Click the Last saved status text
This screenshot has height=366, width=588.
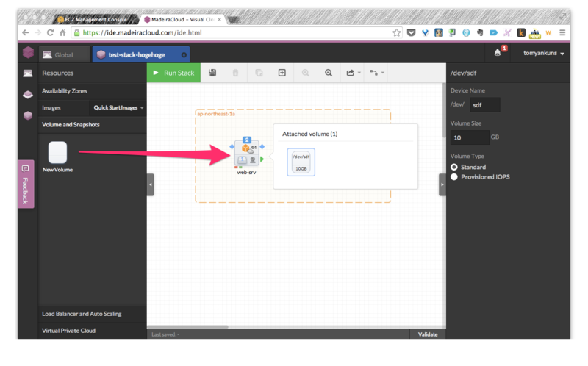pos(165,334)
